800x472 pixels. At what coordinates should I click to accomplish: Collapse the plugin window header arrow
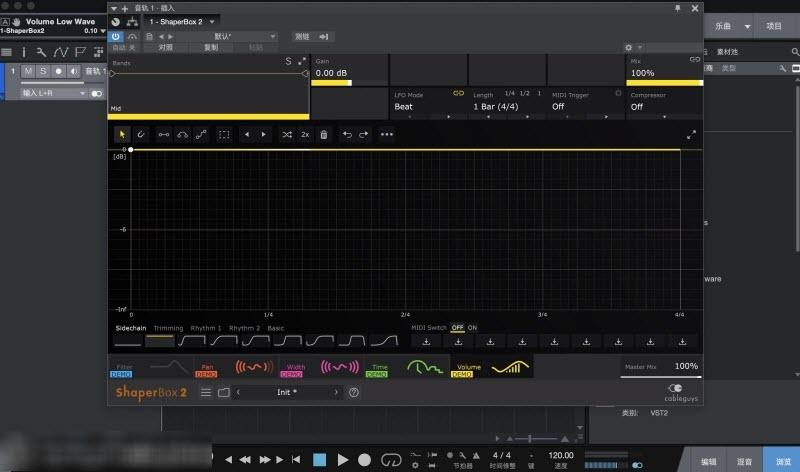pyautogui.click(x=114, y=9)
